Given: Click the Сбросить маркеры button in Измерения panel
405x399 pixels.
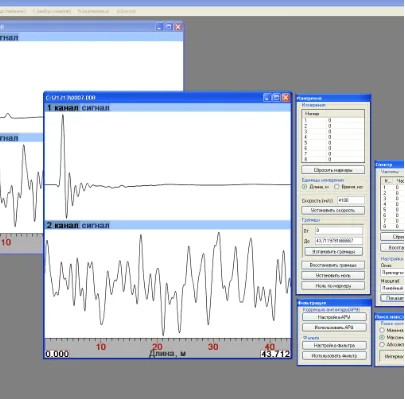Looking at the screenshot, I should 333,170.
